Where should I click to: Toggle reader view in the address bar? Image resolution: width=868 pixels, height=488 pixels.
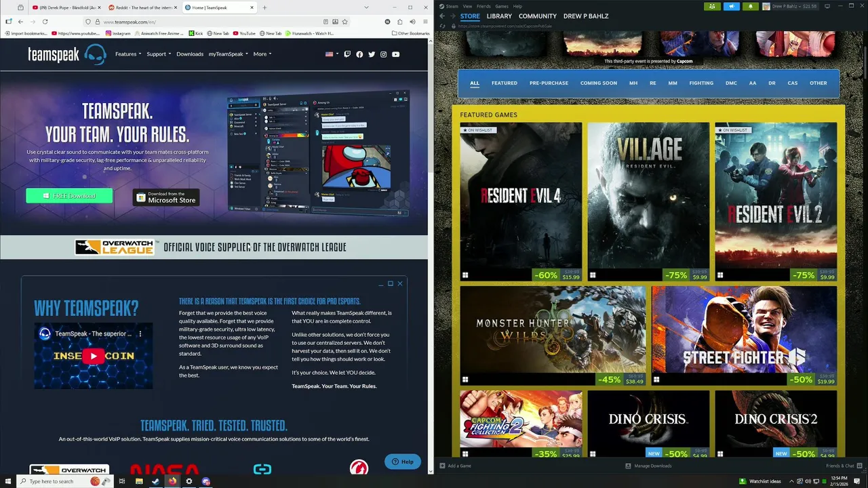325,22
